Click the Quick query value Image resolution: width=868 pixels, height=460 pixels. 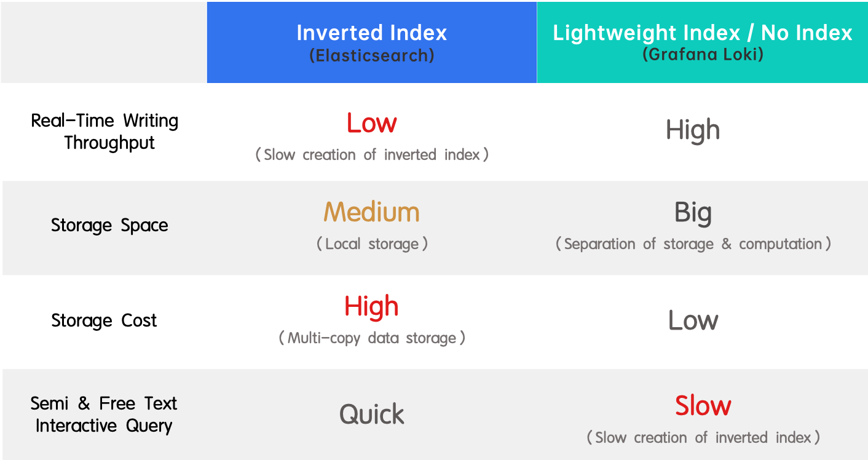pos(371,414)
